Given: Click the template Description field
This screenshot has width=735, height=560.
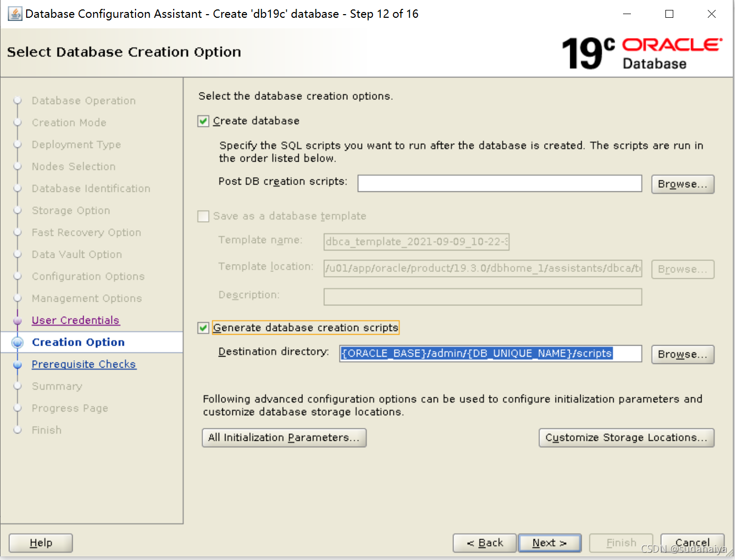Looking at the screenshot, I should (x=483, y=296).
